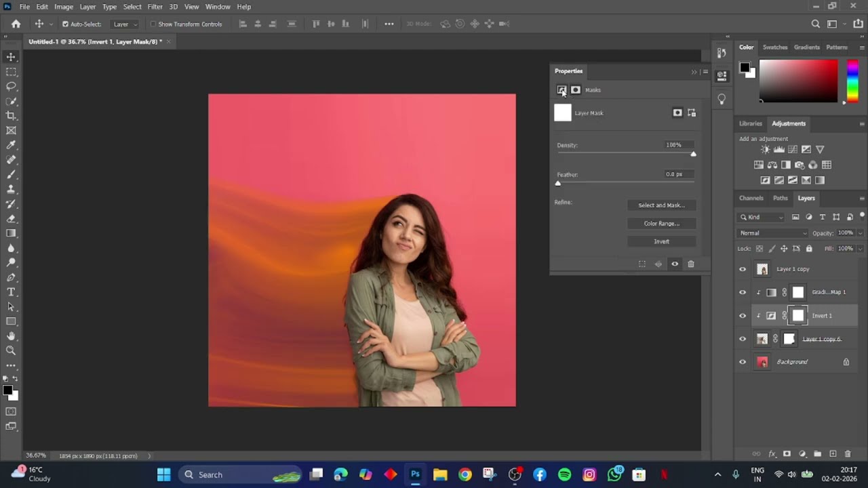This screenshot has height=488, width=868.
Task: Select the Eraser tool
Action: pos(11,219)
